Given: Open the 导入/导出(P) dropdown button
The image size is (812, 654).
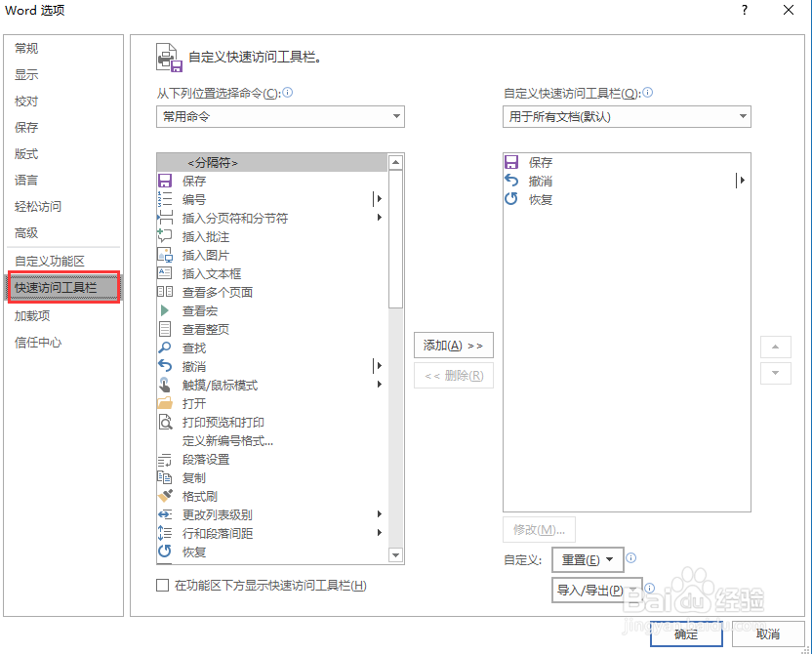Looking at the screenshot, I should tap(596, 591).
